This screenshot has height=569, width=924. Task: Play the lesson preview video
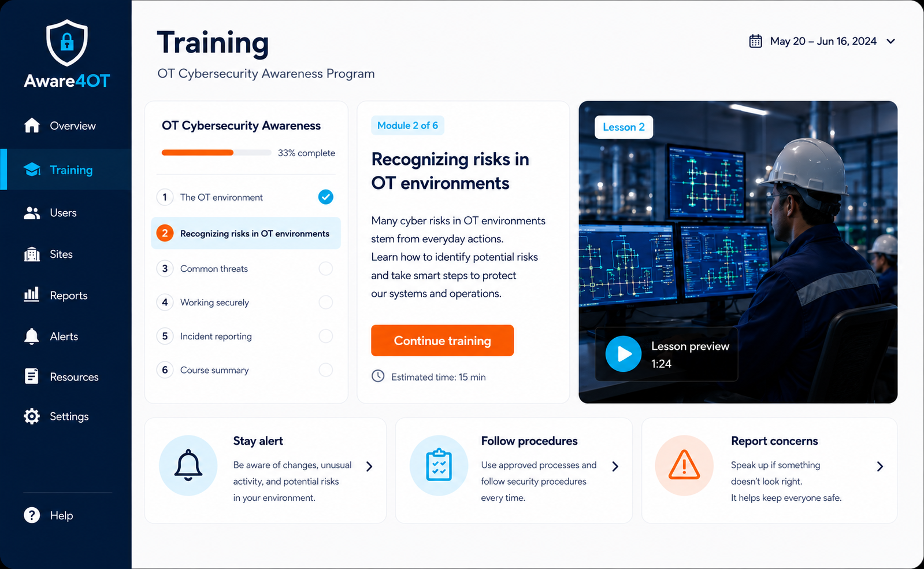coord(624,354)
